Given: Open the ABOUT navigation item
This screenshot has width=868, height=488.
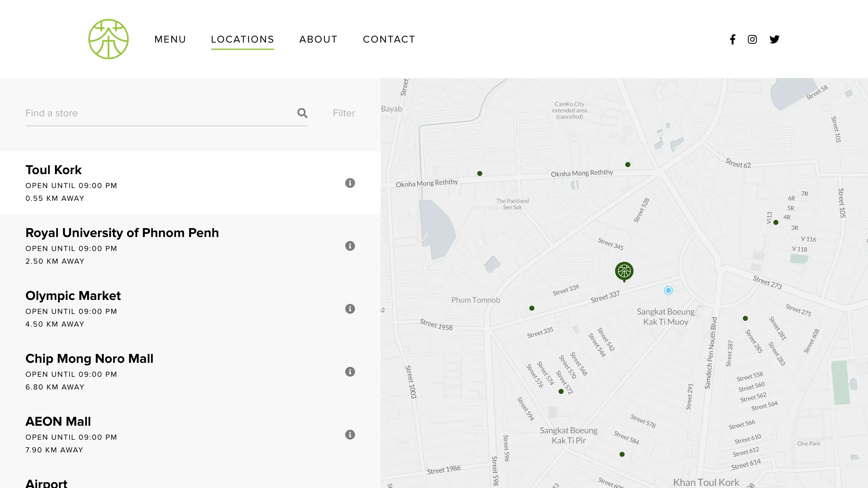Looking at the screenshot, I should [x=318, y=39].
